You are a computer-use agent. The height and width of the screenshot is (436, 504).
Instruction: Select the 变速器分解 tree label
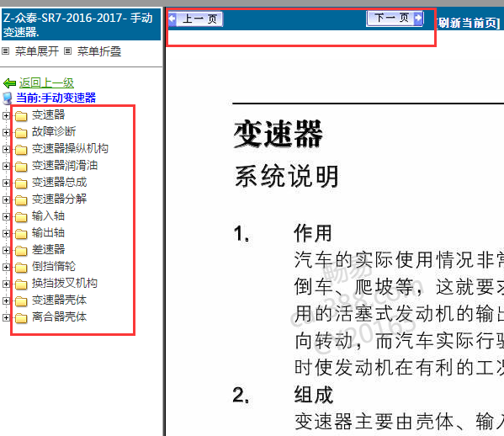coord(59,199)
